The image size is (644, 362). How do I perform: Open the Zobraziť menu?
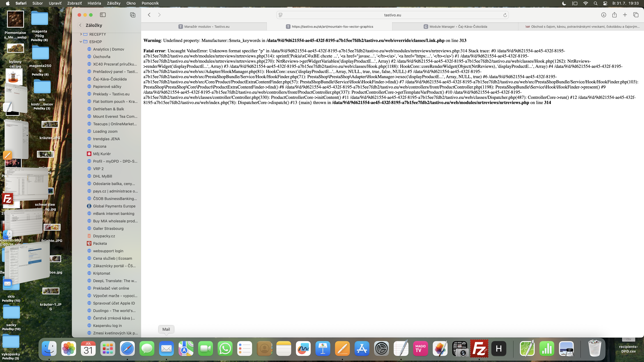pyautogui.click(x=74, y=3)
